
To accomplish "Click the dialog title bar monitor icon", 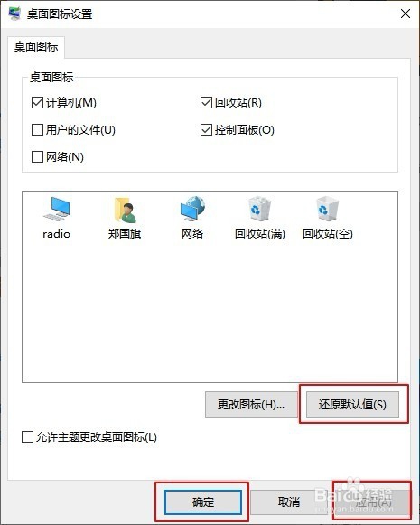I will pos(14,14).
